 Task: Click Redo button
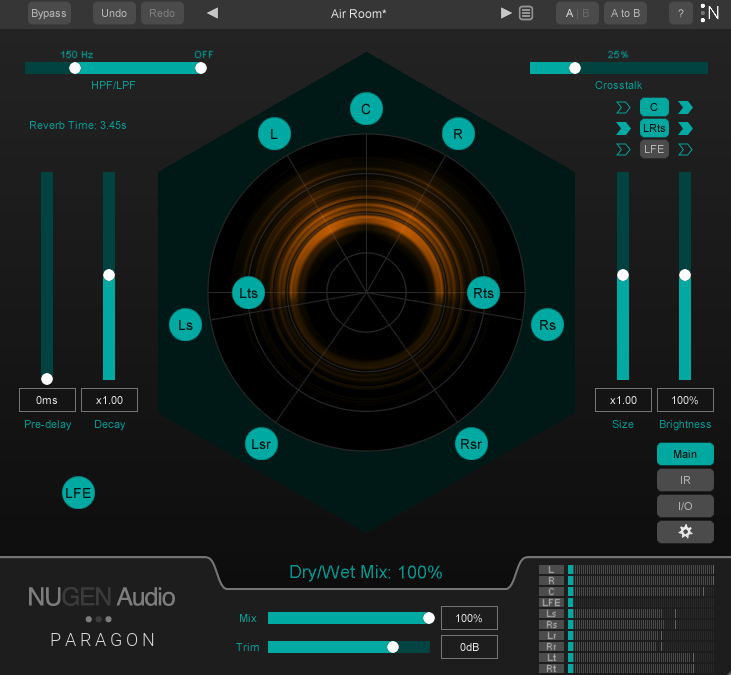(x=162, y=13)
